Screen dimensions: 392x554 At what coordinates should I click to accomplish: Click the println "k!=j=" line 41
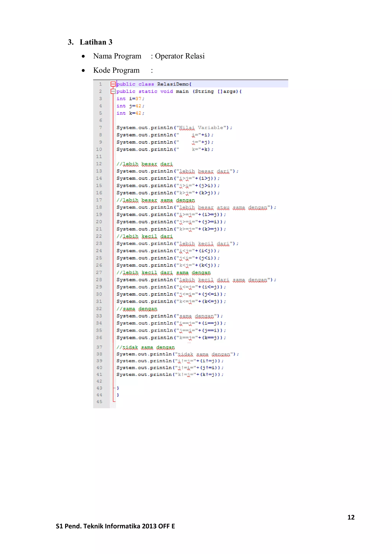point(170,375)
